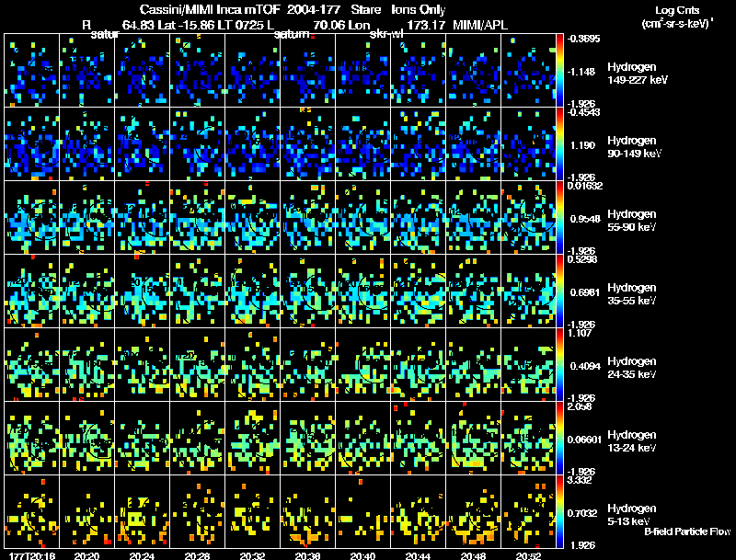
Task: Click the '0.6981' color scale value
Action: [x=585, y=292]
